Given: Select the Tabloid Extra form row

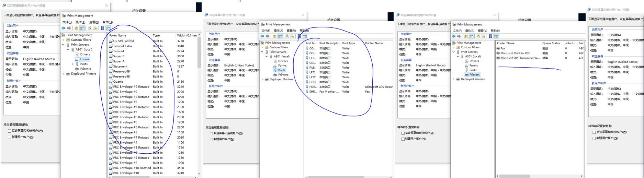Looking at the screenshot, I should (152, 46).
